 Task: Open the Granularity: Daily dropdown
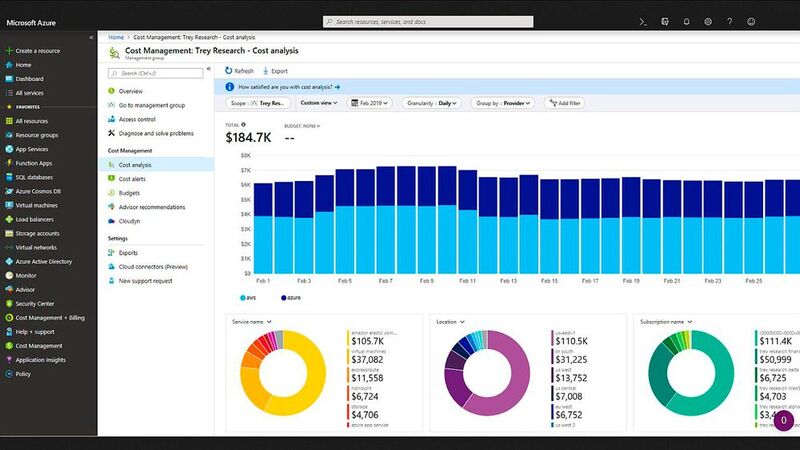(432, 103)
